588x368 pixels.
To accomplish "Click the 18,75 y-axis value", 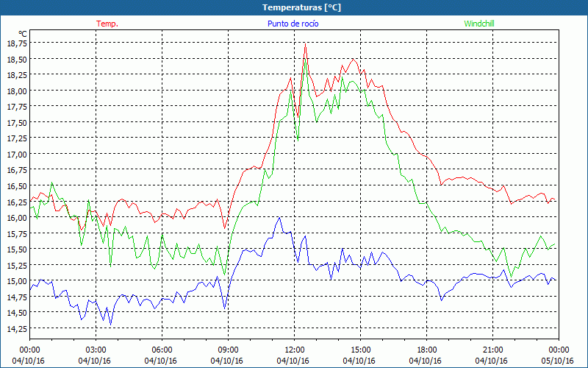I will (x=17, y=43).
